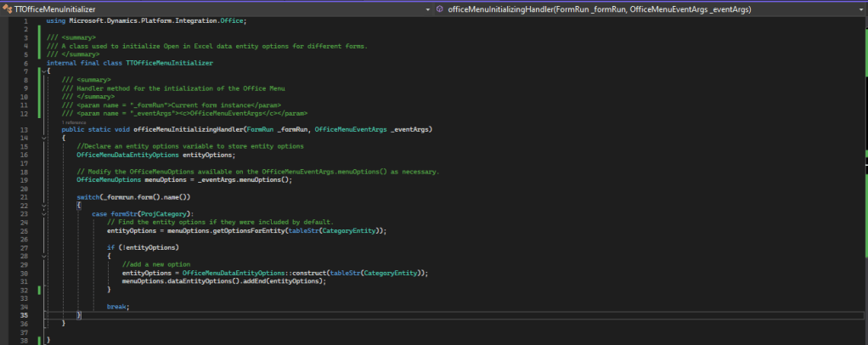Collapse the switch block at line 22
This screenshot has height=345, width=868.
pos(42,205)
